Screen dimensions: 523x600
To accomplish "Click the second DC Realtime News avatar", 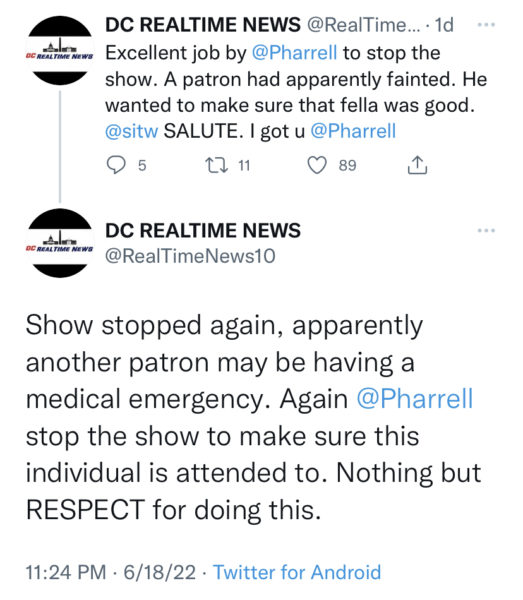I will (x=60, y=243).
